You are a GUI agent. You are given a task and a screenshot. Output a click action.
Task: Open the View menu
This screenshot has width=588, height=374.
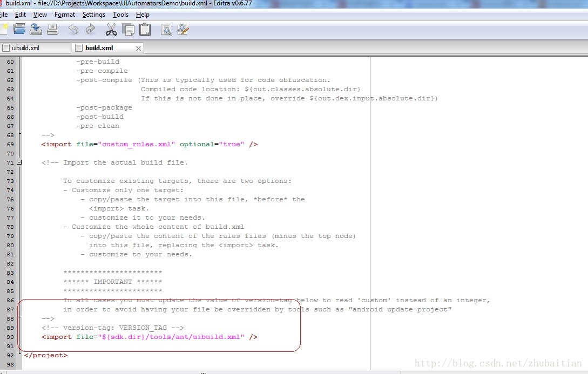40,15
